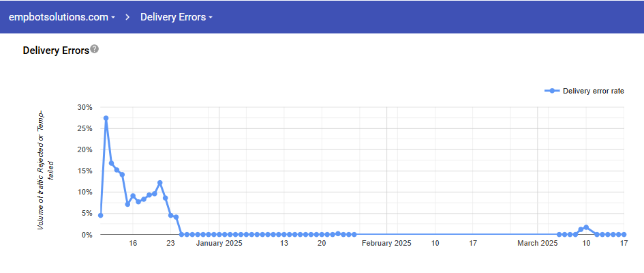This screenshot has height=273, width=644.
Task: Click the help question mark beside Delivery Errors
Action: [x=95, y=49]
